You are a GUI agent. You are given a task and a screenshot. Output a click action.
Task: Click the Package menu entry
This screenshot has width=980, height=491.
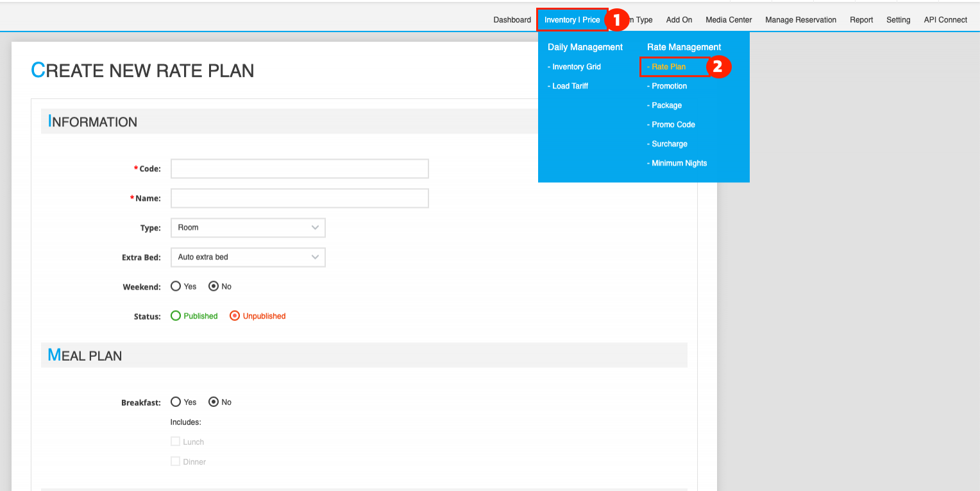[666, 105]
